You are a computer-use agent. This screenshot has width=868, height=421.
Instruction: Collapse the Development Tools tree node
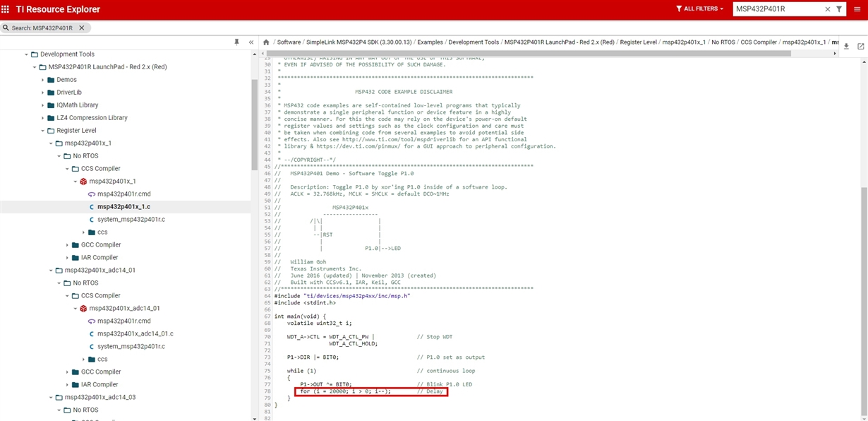[26, 54]
